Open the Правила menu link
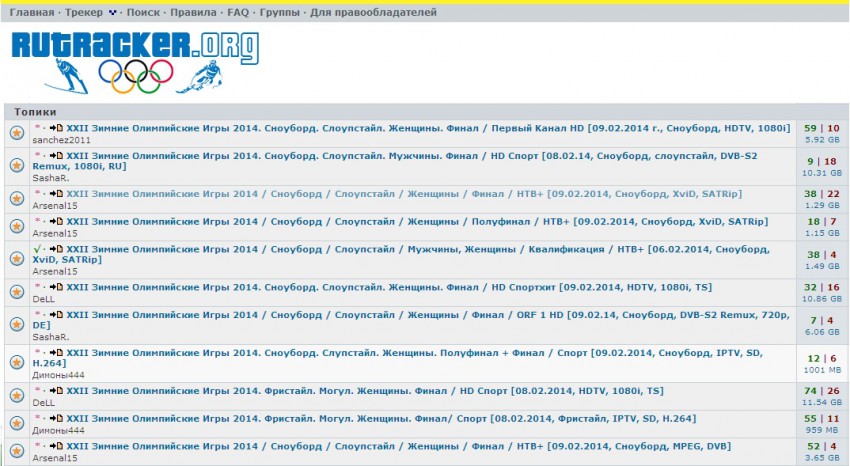The height and width of the screenshot is (466, 850). click(x=195, y=13)
